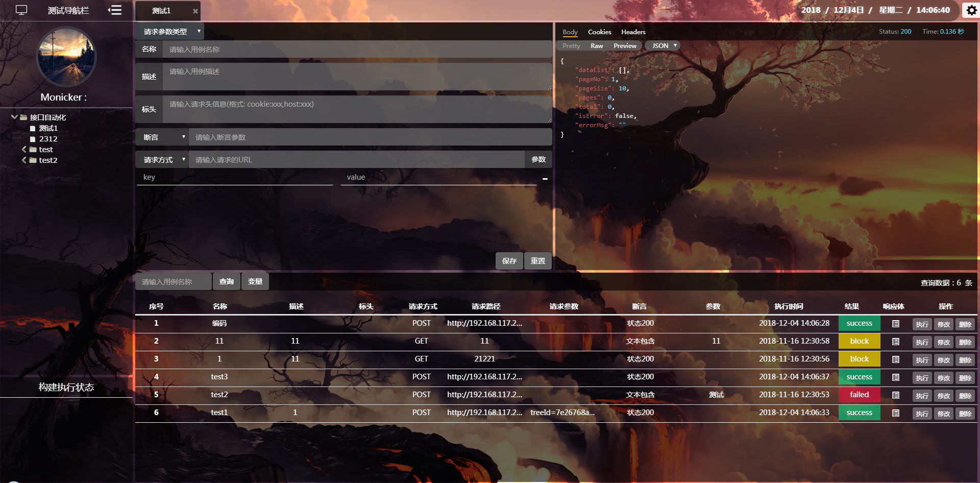
Task: Expand the test folder in tree
Action: [24, 150]
